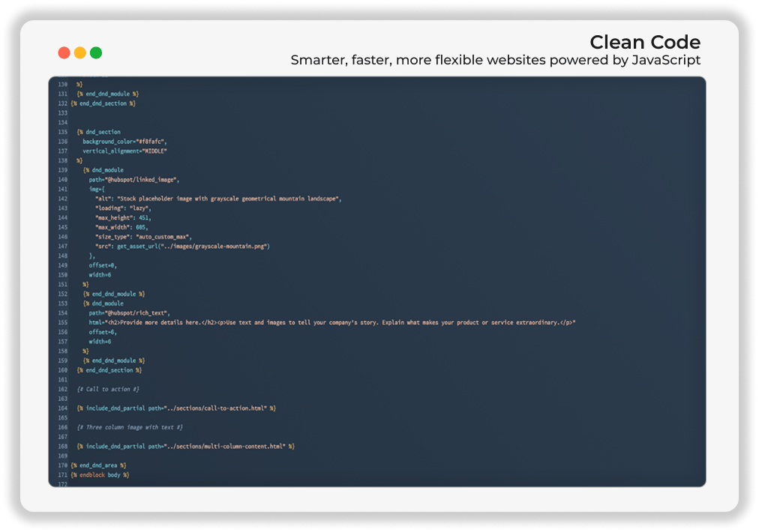
Task: Click the path="@hubspot/rich_text" line
Action: (129, 313)
